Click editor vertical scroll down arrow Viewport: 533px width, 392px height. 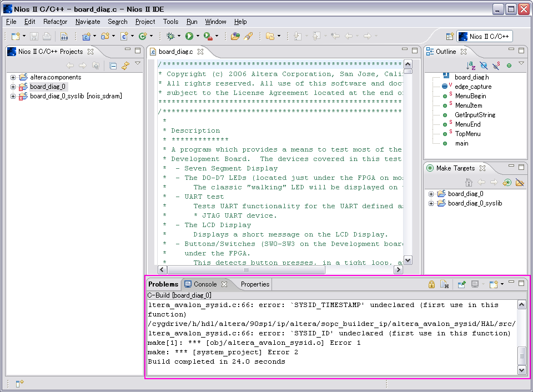coord(408,260)
